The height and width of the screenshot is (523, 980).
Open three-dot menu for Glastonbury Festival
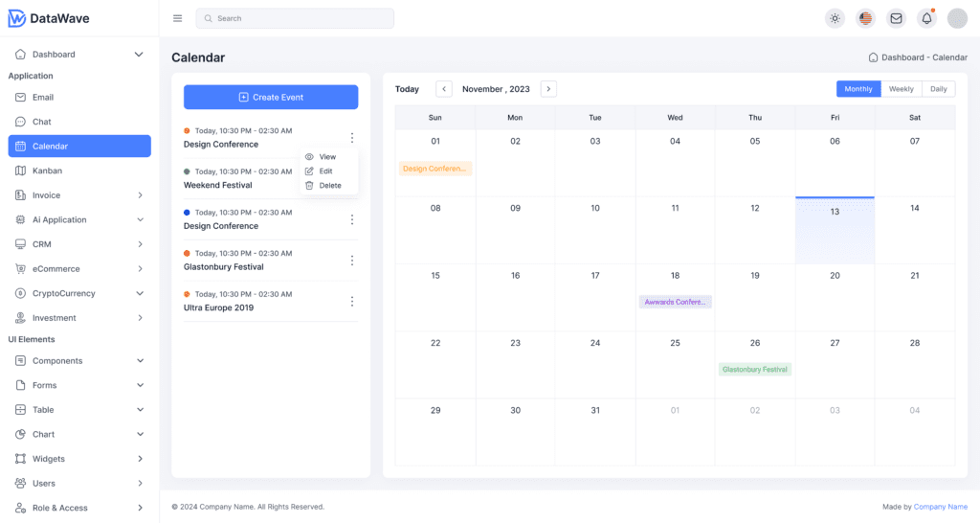click(x=352, y=261)
